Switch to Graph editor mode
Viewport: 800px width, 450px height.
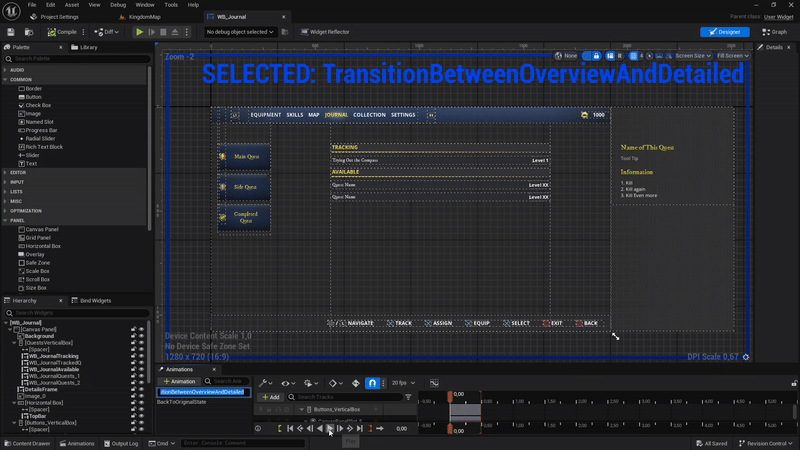(x=775, y=32)
